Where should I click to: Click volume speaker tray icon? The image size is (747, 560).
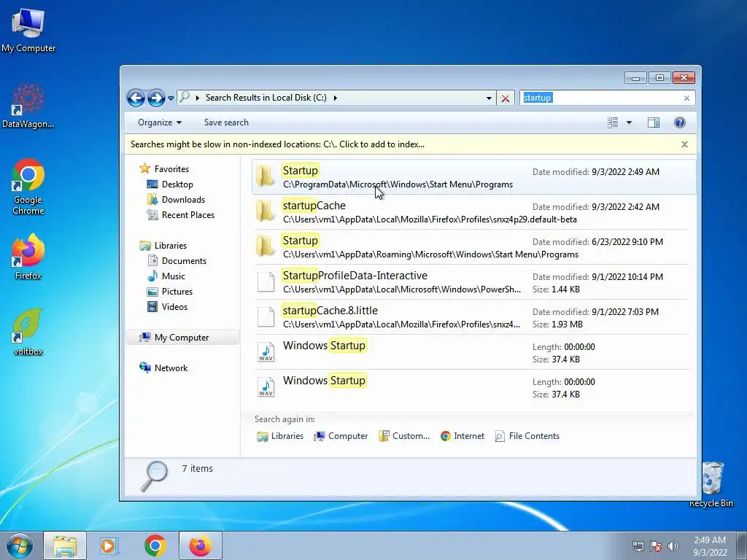click(673, 546)
